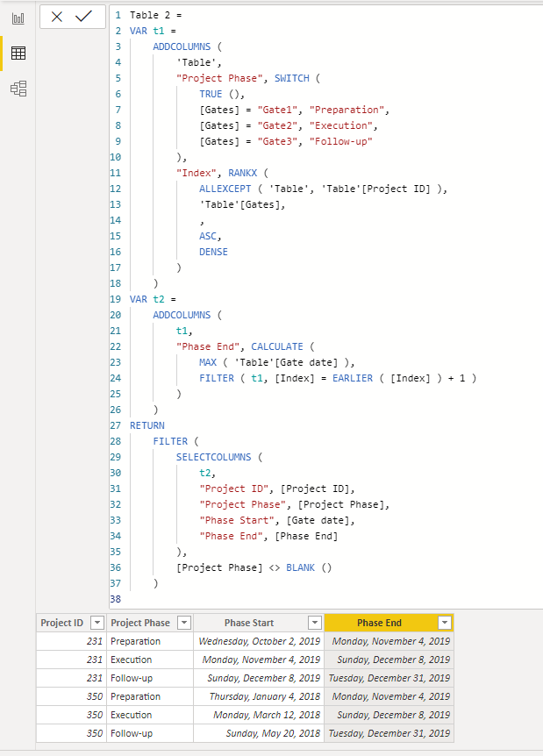Screen dimensions: 543x756
Task: Open Phase End column filter dropdown
Action: click(445, 623)
